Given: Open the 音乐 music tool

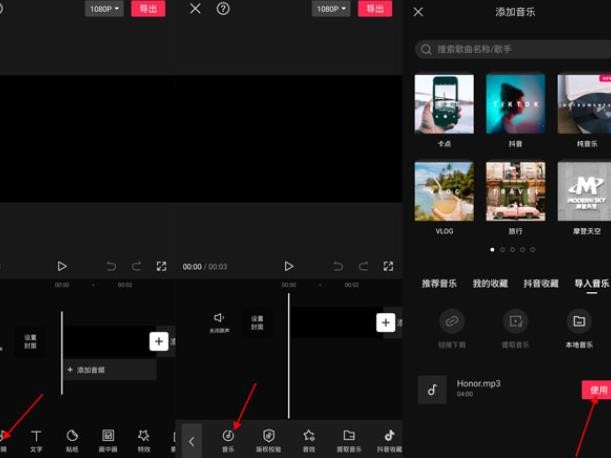Looking at the screenshot, I should tap(229, 440).
